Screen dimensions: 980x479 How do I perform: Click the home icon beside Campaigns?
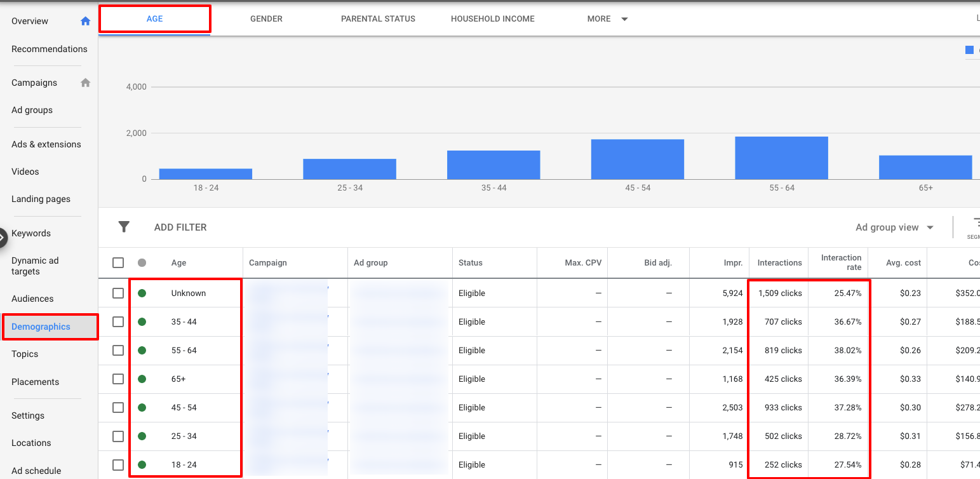point(85,83)
